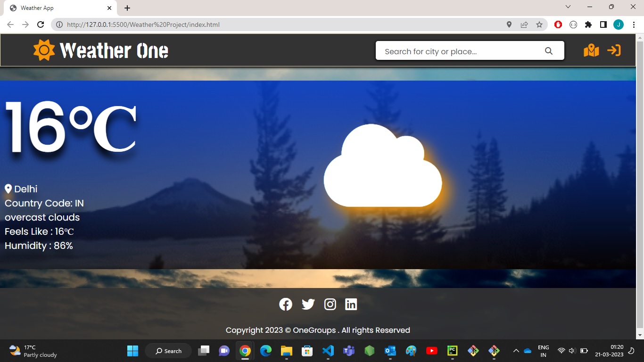Open the LinkedIn social icon

point(351,304)
